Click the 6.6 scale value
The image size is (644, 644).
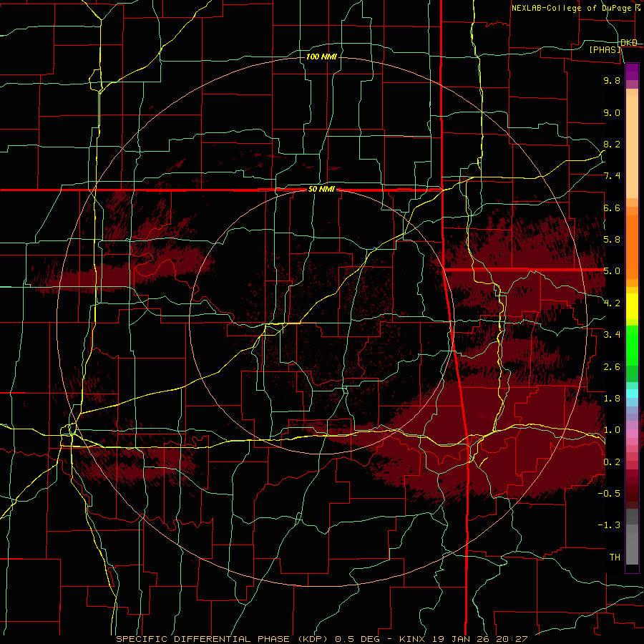[x=612, y=208]
